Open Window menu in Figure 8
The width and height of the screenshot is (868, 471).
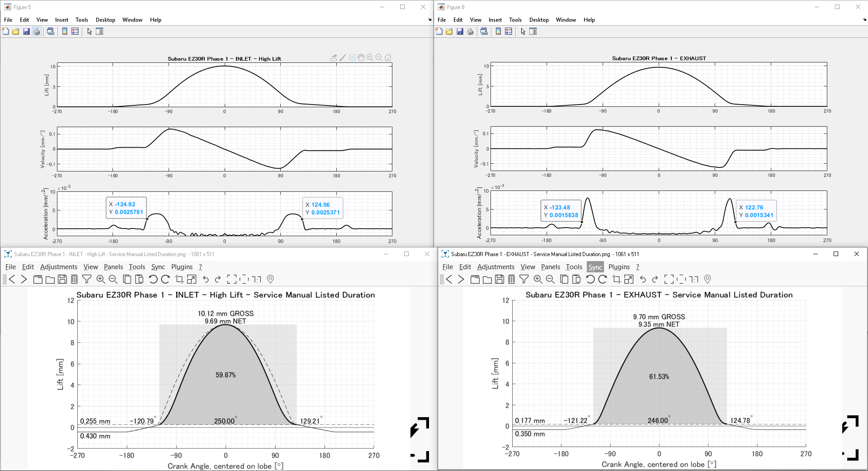click(566, 20)
